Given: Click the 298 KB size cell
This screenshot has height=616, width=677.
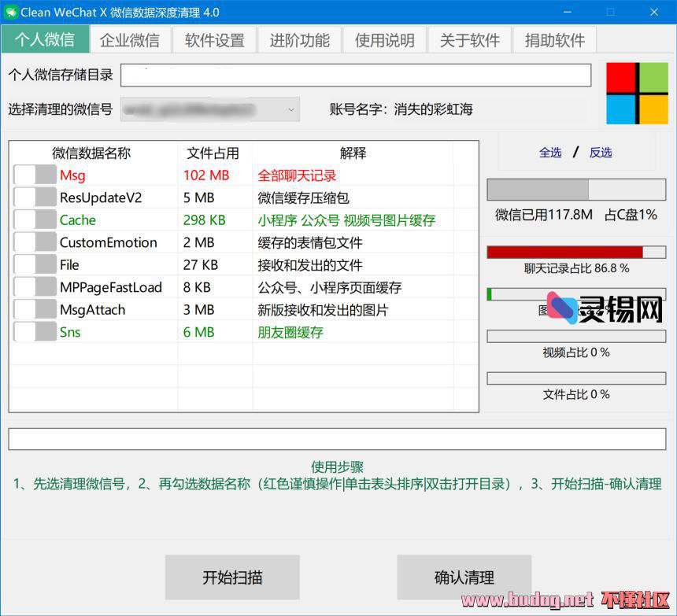Looking at the screenshot, I should [x=204, y=220].
